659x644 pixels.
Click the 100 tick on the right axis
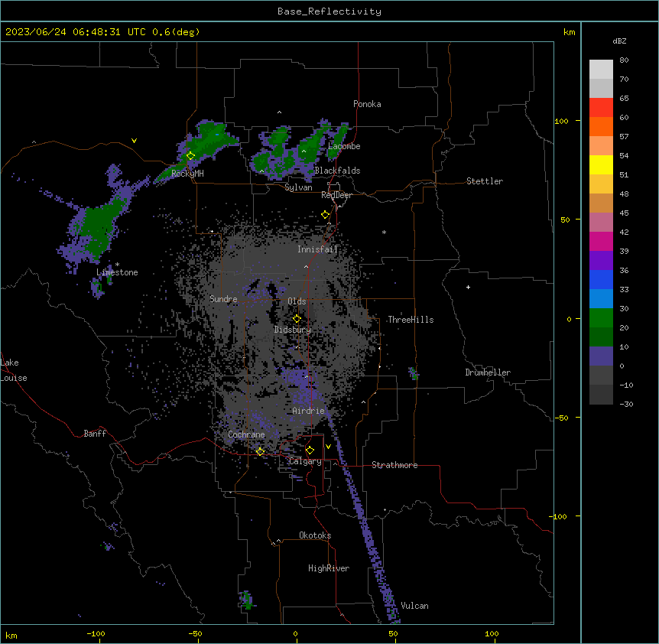pos(561,121)
